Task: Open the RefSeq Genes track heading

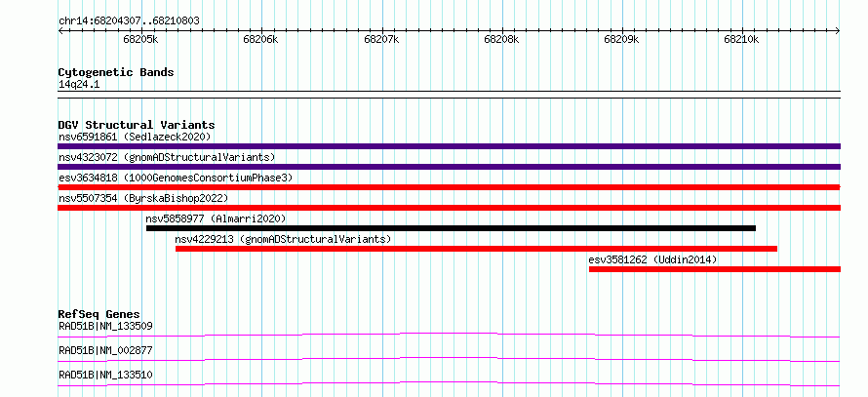Action: pyautogui.click(x=99, y=314)
